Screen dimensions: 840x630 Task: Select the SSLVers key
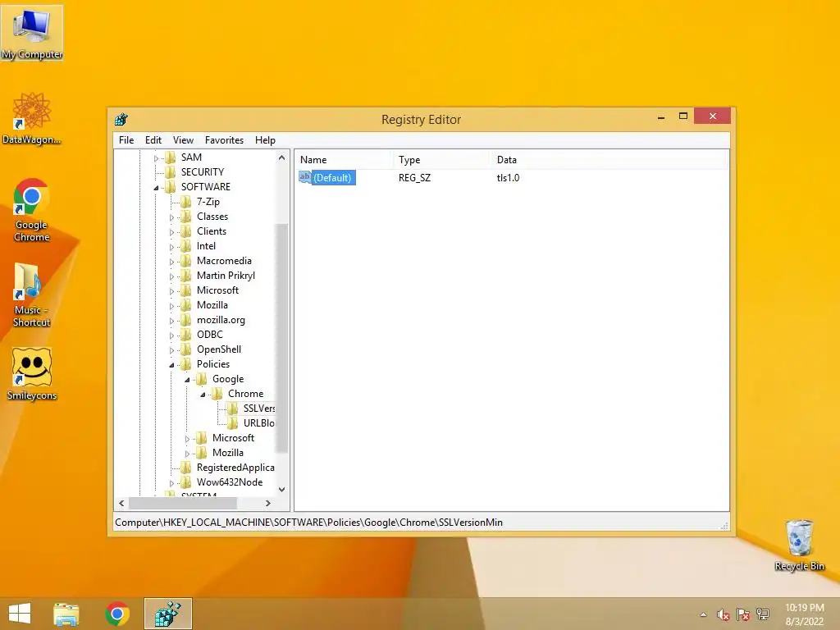258,409
